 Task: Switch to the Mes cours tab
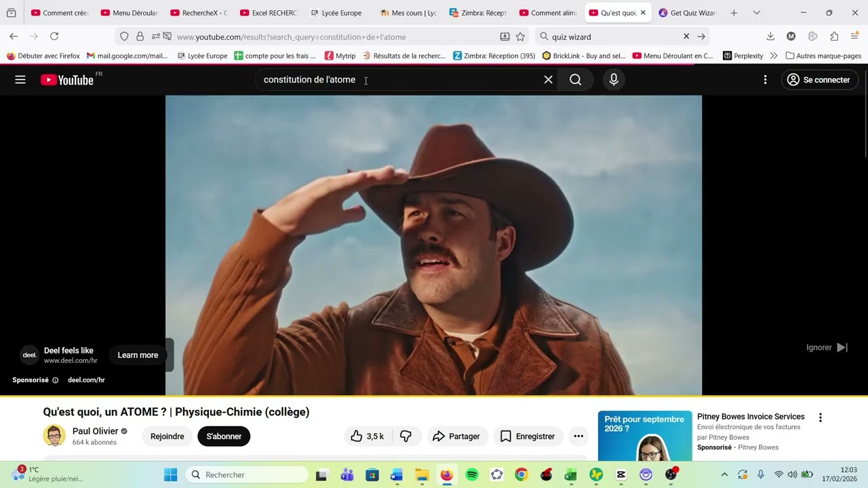(407, 13)
